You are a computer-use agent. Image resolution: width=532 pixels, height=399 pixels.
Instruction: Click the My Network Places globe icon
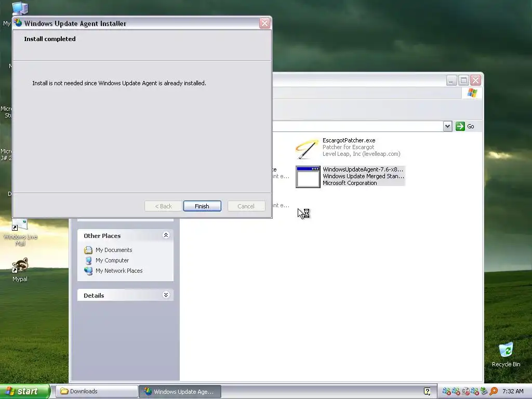(88, 271)
